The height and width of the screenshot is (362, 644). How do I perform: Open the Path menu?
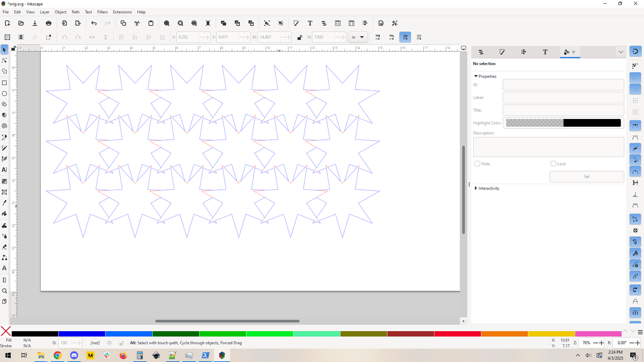[76, 12]
